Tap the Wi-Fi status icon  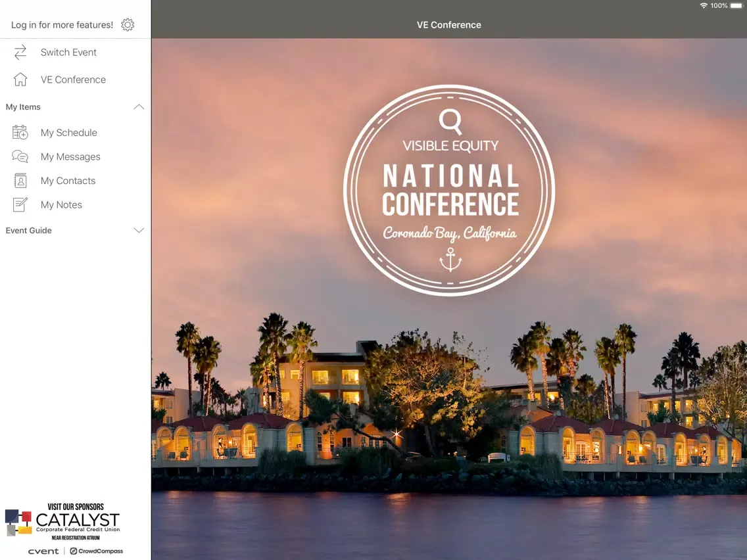click(704, 6)
